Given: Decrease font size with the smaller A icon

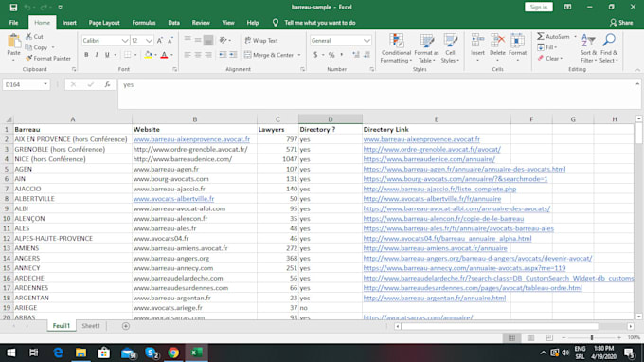Looking at the screenshot, I should pos(170,40).
